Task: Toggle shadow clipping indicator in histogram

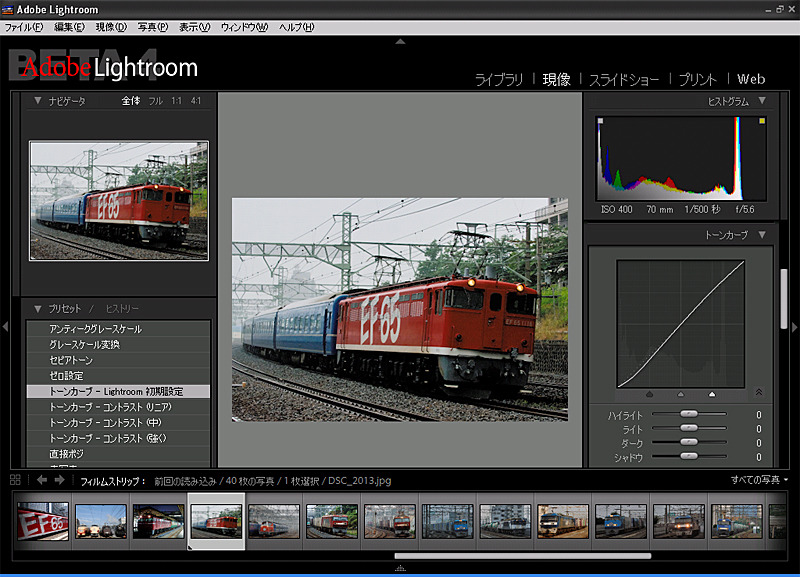Action: (601, 121)
